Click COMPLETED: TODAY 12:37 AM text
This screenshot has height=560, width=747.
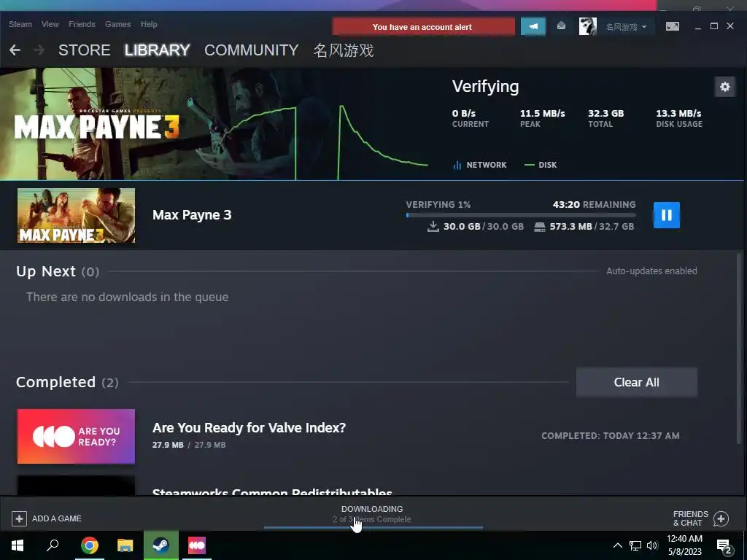611,436
